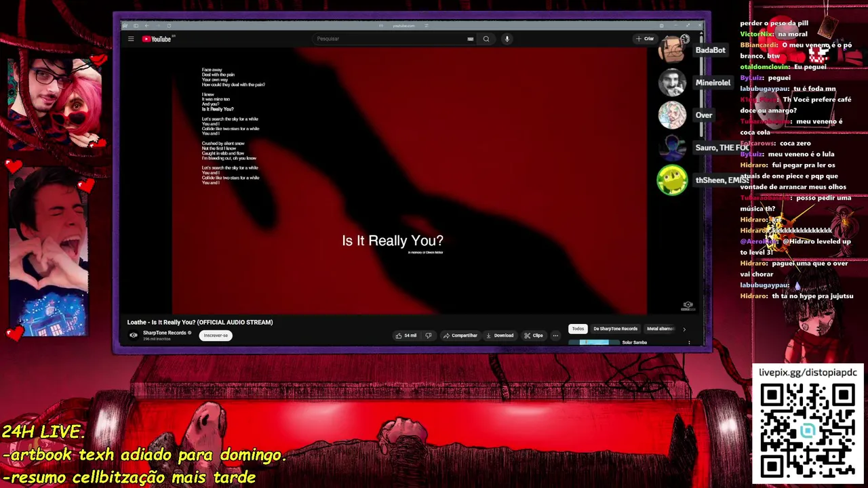
Task: Reload the page with browser refresh icon
Action: 169,26
